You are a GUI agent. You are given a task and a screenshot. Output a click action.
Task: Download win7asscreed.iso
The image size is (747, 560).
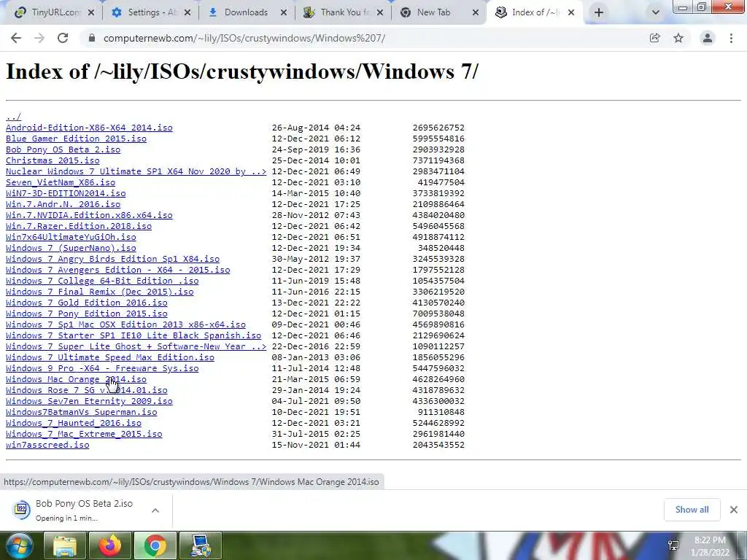[x=47, y=446]
